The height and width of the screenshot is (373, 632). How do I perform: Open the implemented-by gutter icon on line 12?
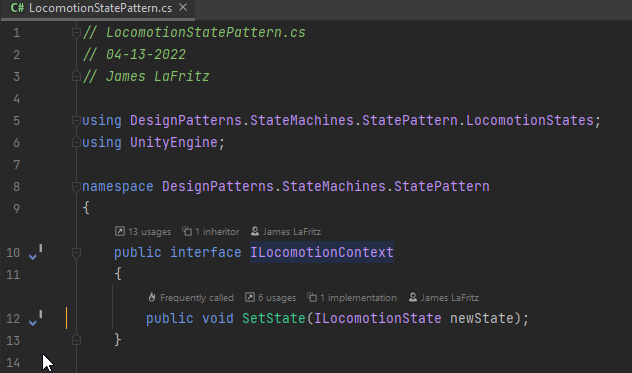click(x=35, y=319)
